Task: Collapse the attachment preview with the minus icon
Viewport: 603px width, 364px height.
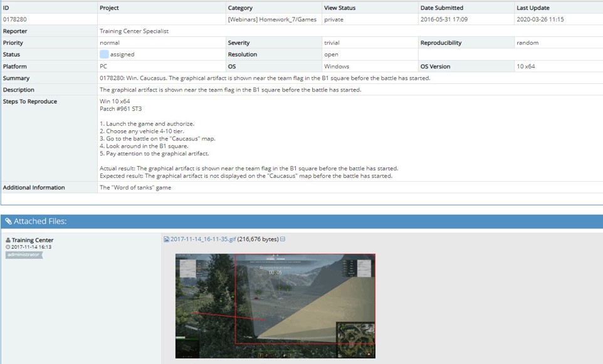Action: [x=283, y=239]
